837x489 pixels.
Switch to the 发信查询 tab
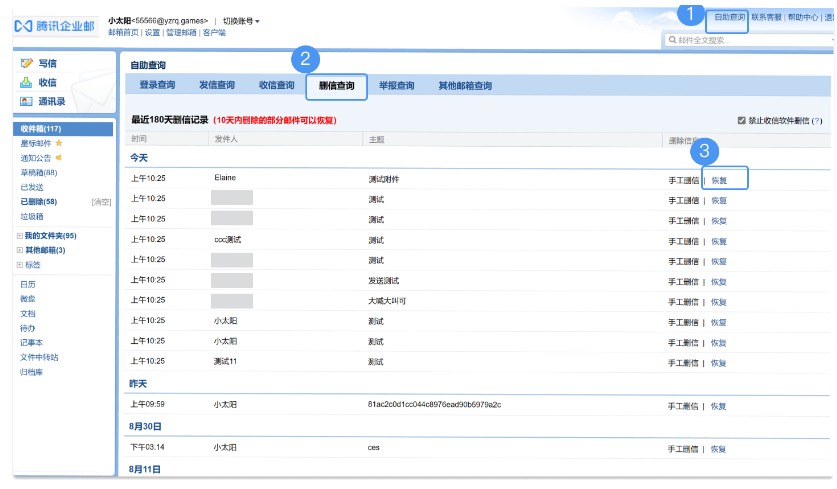pyautogui.click(x=217, y=85)
